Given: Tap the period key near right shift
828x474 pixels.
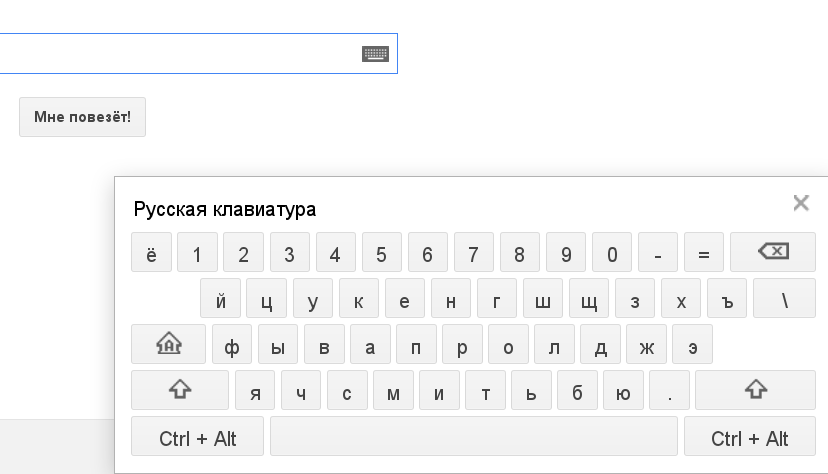Looking at the screenshot, I should point(670,390).
